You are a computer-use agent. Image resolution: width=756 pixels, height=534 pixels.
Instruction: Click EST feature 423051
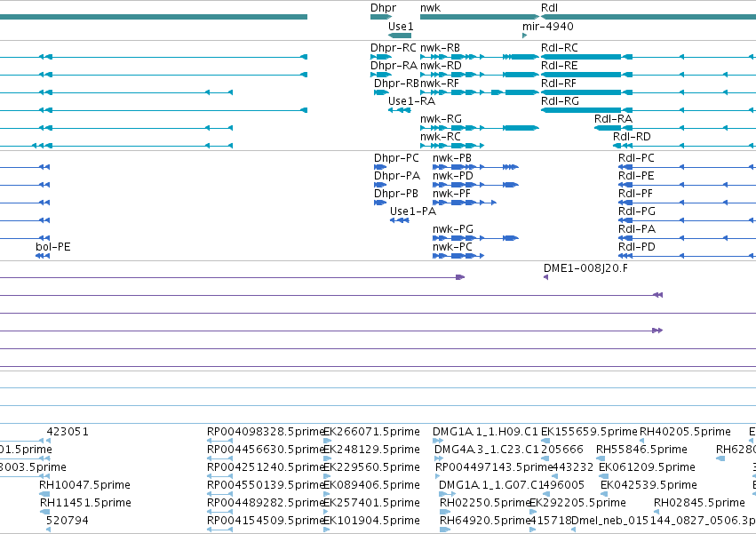tap(48, 441)
